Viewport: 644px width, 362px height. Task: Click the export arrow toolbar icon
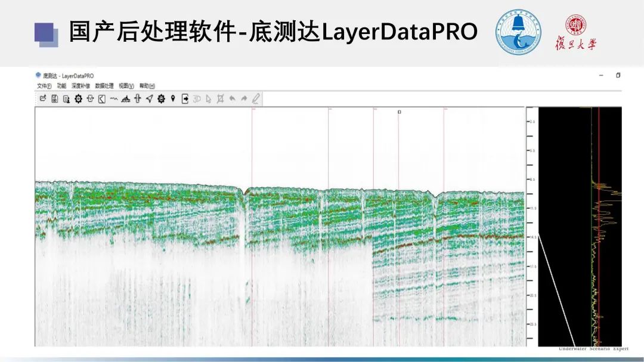tap(185, 99)
